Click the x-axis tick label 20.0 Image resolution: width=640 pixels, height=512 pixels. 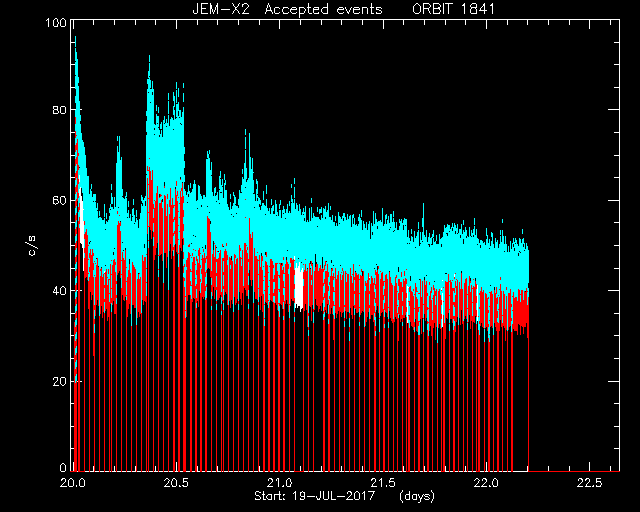(x=73, y=483)
